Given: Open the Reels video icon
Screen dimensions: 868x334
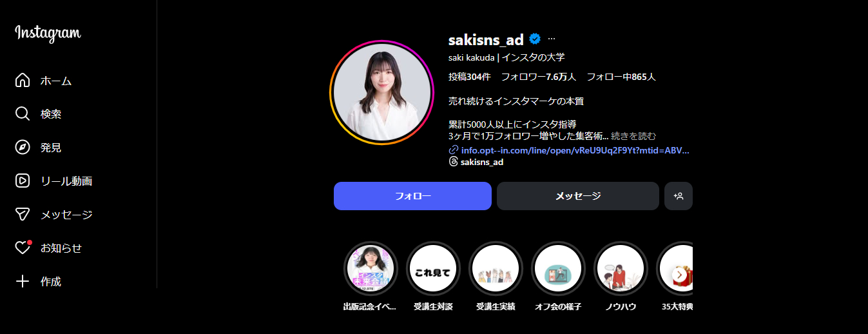Looking at the screenshot, I should [23, 181].
